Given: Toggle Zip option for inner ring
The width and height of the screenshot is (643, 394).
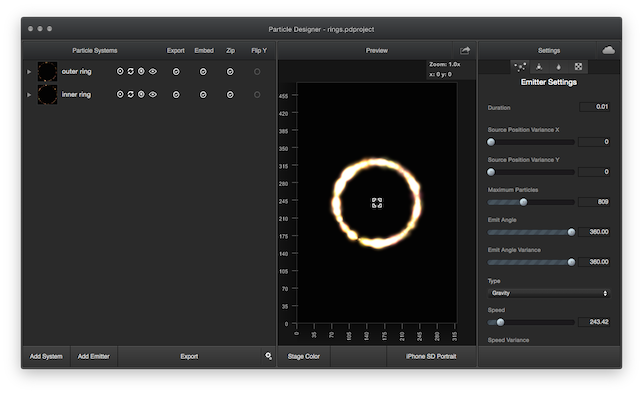Looking at the screenshot, I should tap(230, 95).
